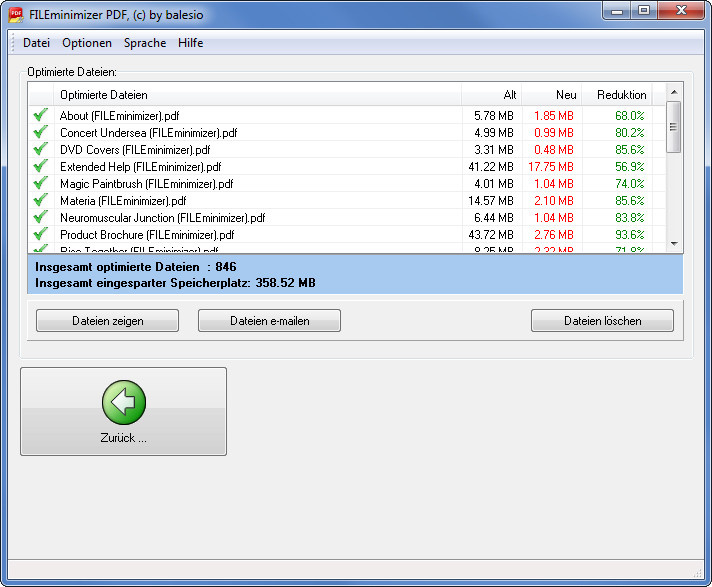Click old size value 41.22 MB
712x587 pixels.
pyautogui.click(x=491, y=167)
